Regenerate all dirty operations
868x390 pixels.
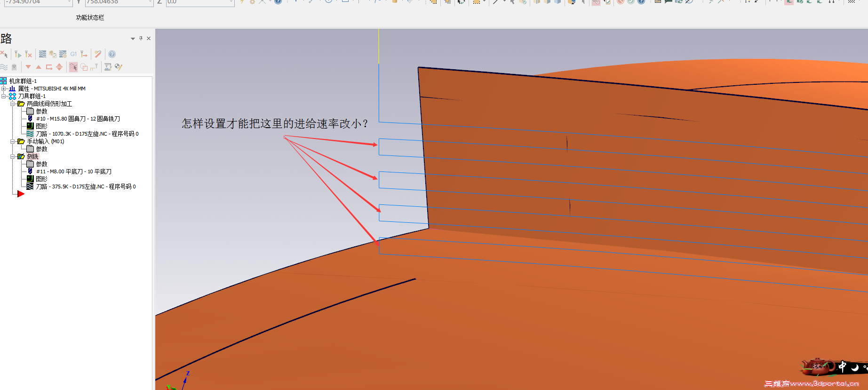click(x=29, y=54)
